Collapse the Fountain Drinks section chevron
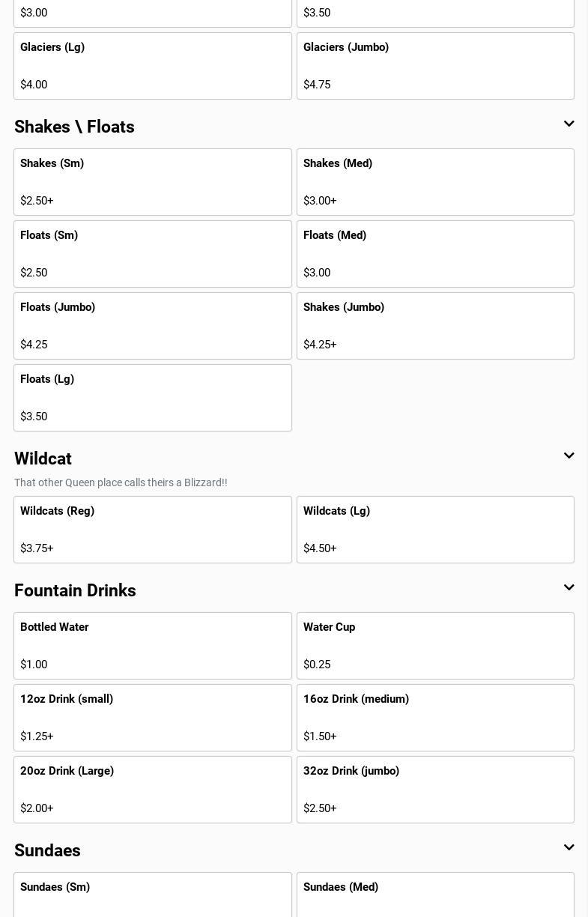588x917 pixels. point(569,588)
